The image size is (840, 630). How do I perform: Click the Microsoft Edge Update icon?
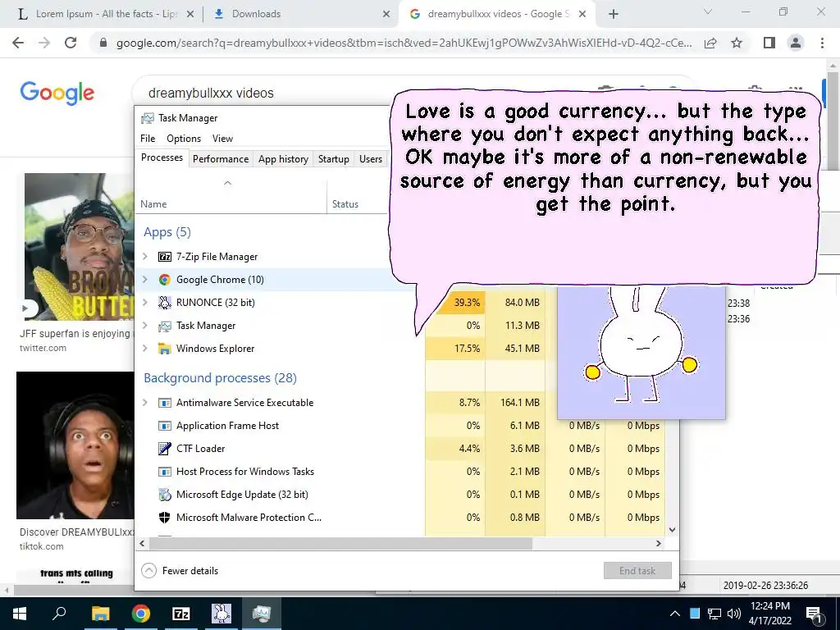[x=164, y=495]
